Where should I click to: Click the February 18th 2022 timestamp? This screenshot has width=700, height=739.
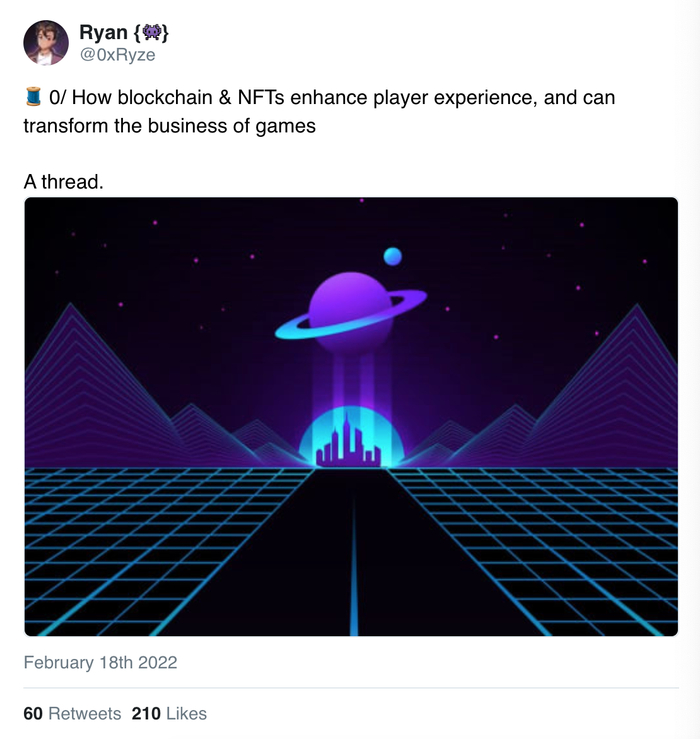point(100,662)
